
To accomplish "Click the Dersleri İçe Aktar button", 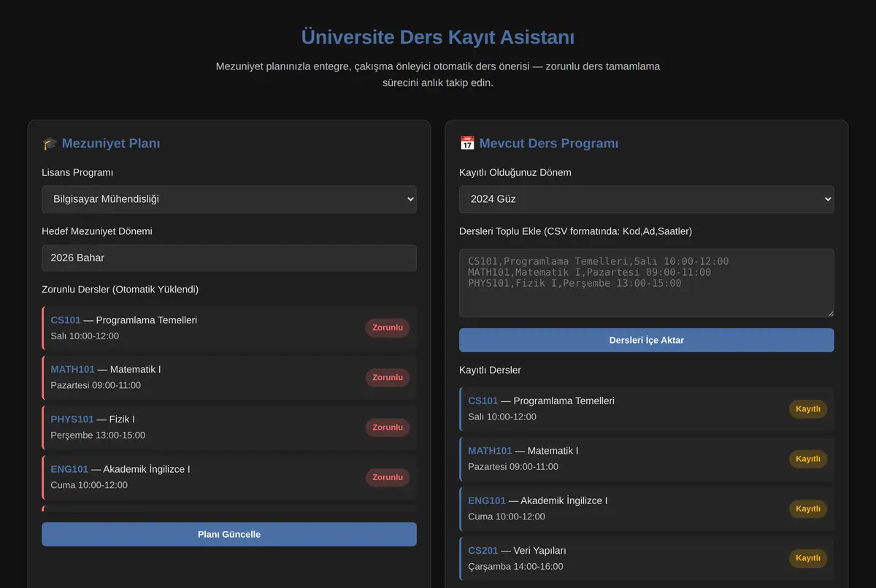I will (647, 340).
